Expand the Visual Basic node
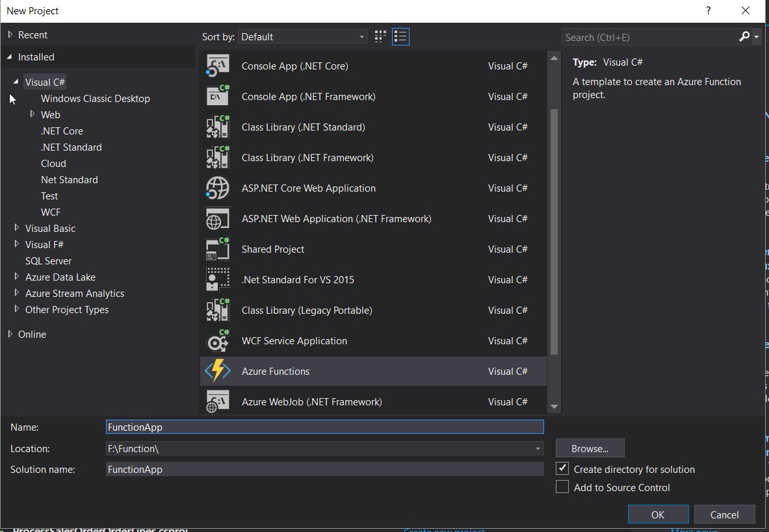 [x=16, y=228]
